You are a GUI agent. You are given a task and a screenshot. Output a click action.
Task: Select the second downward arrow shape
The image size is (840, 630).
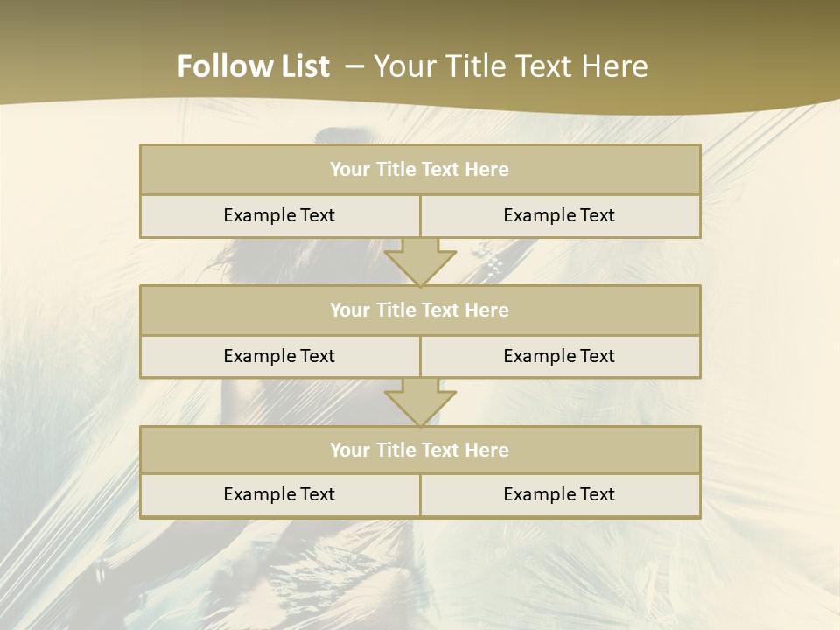[x=420, y=402]
